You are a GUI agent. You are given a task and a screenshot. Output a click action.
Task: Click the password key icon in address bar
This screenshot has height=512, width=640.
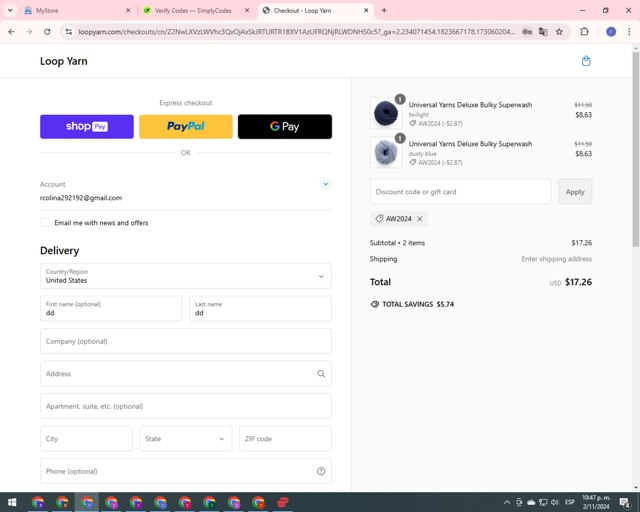(527, 31)
